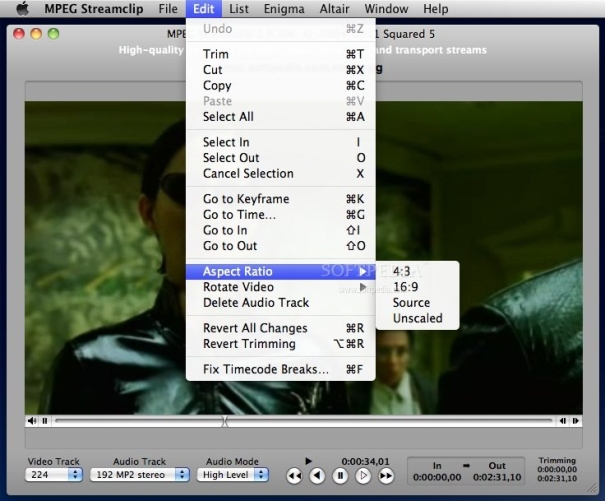Select Aspect Ratio menu entry
The image size is (605, 501).
(x=281, y=271)
